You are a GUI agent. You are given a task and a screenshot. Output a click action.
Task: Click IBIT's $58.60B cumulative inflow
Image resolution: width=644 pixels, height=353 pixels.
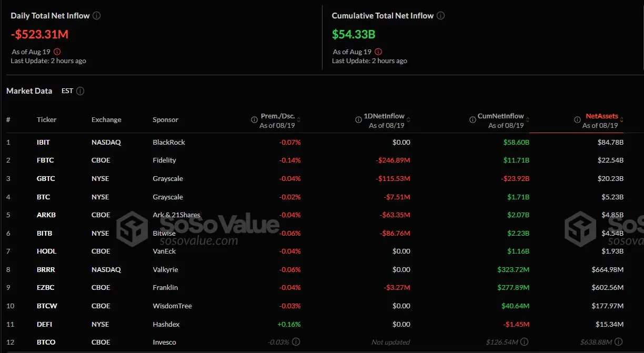click(515, 143)
